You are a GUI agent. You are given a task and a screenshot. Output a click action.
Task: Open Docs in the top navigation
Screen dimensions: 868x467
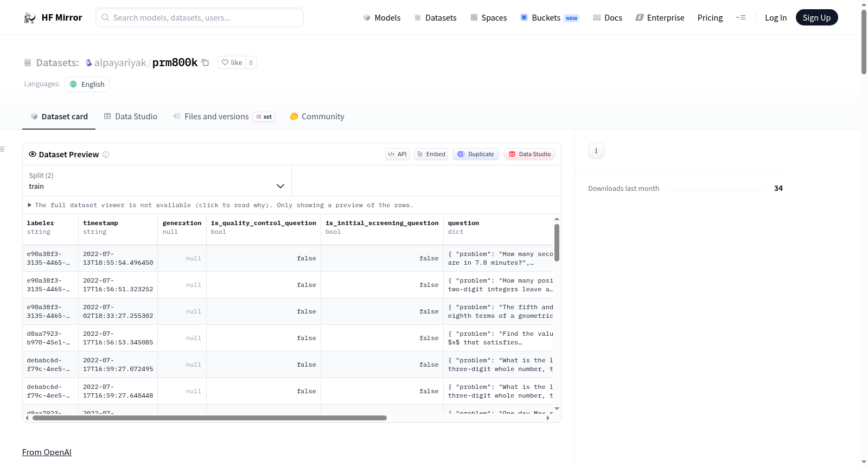pyautogui.click(x=608, y=18)
